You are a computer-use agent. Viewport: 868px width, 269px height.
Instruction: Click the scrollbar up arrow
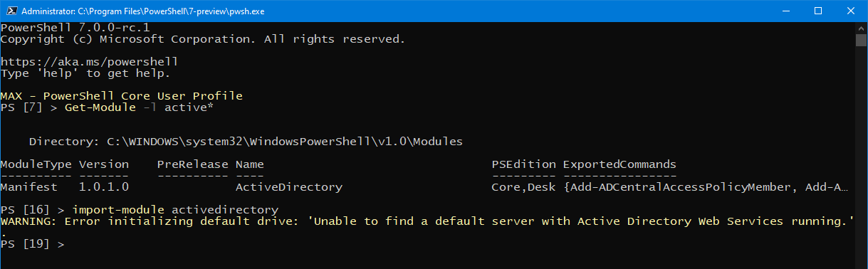coord(861,28)
